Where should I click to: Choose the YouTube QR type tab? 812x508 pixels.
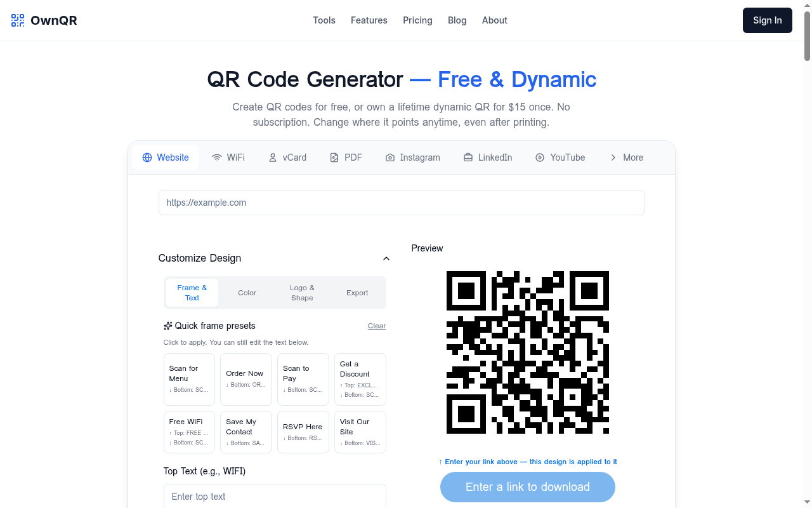click(560, 157)
